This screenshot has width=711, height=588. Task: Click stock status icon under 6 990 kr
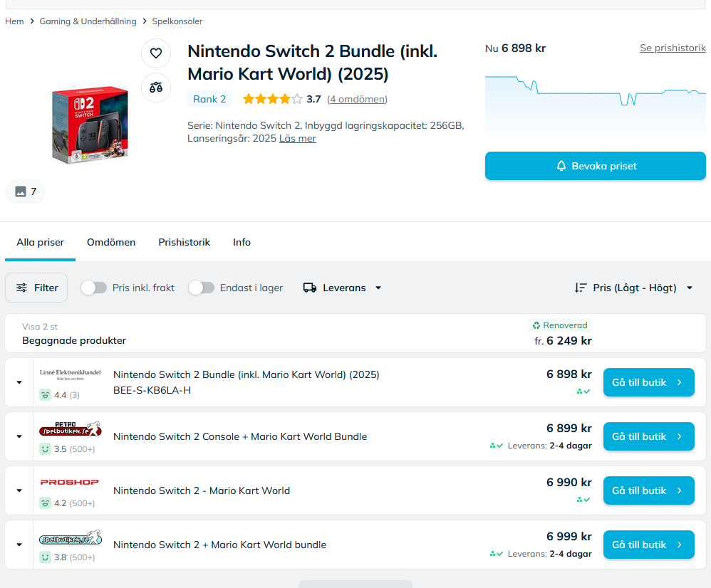tap(583, 500)
